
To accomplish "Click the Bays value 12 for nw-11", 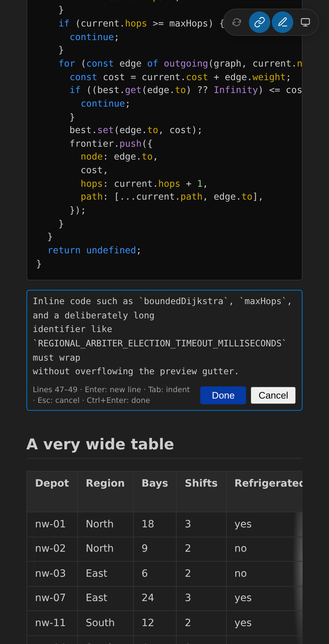I will pyautogui.click(x=155, y=623).
